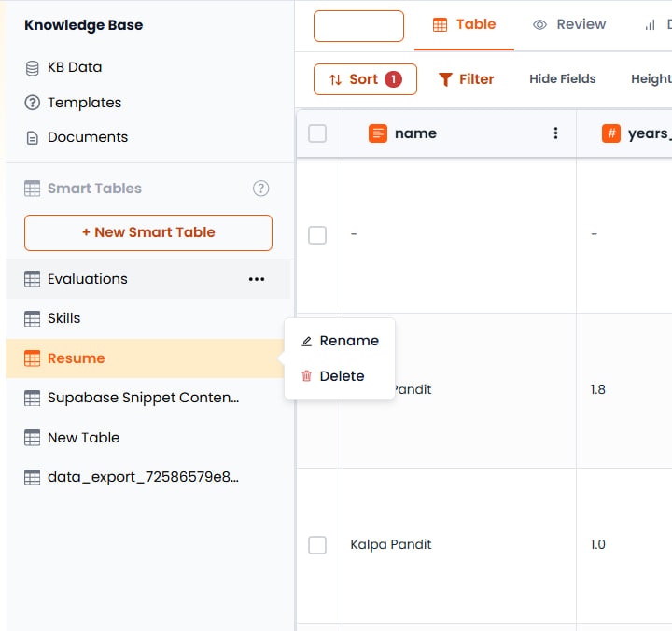Switch to the Review tab
The width and height of the screenshot is (672, 631).
point(569,24)
